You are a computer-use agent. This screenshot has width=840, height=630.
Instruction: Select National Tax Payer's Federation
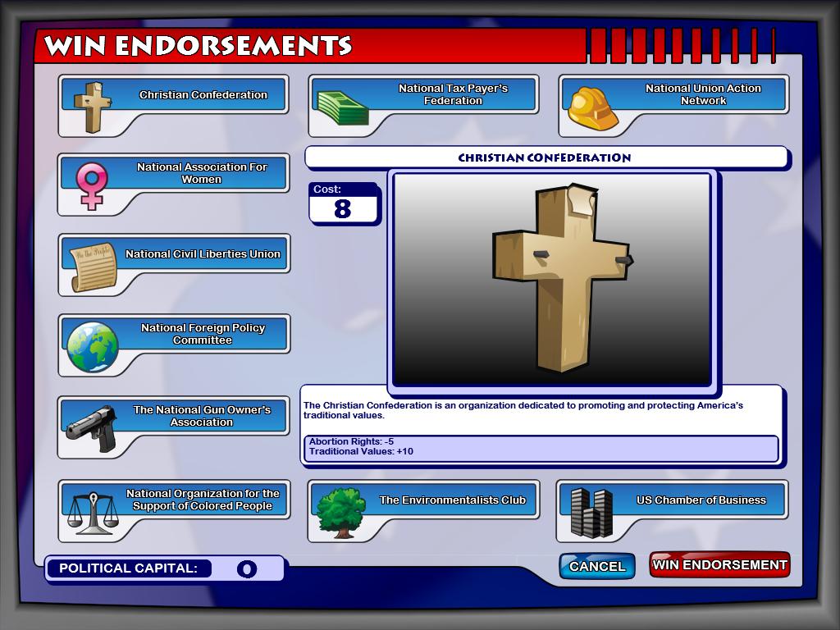click(424, 106)
